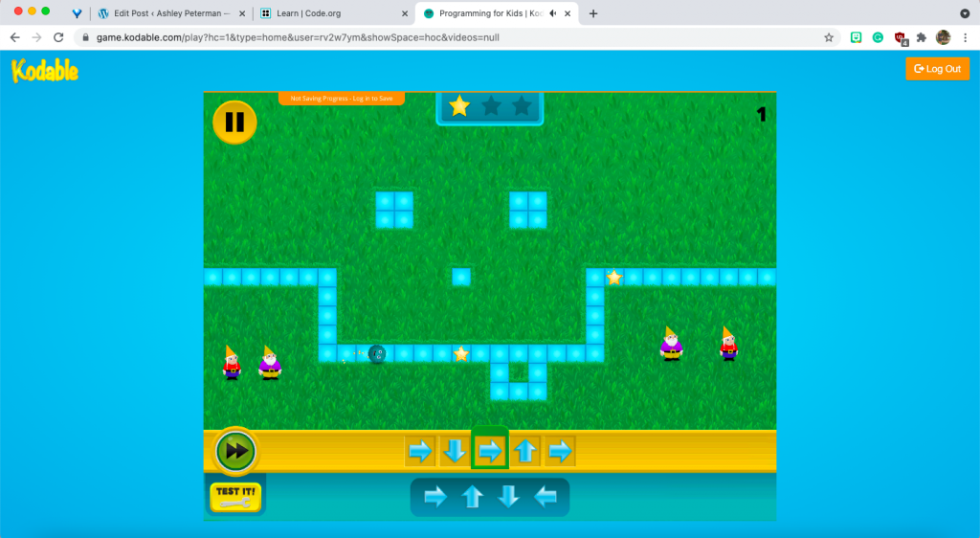Click the star on the upper right path
980x538 pixels.
click(614, 277)
